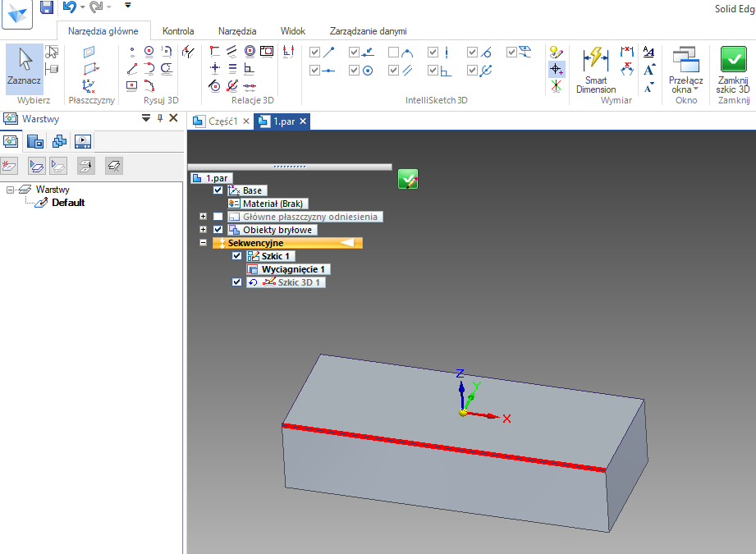The image size is (756, 554).
Task: Check the Główne płaszczyzny odniesienia box
Action: (218, 217)
